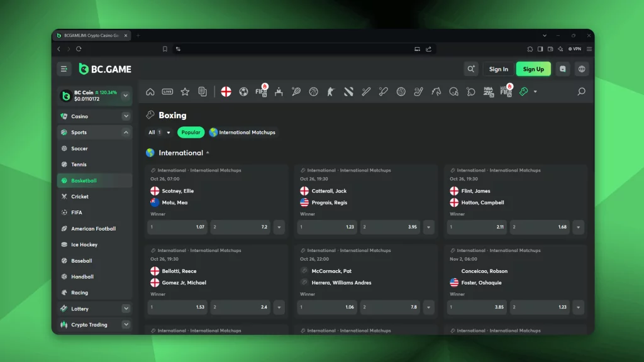Image resolution: width=644 pixels, height=362 pixels.
Task: Open the All filter dropdown
Action: pyautogui.click(x=159, y=132)
